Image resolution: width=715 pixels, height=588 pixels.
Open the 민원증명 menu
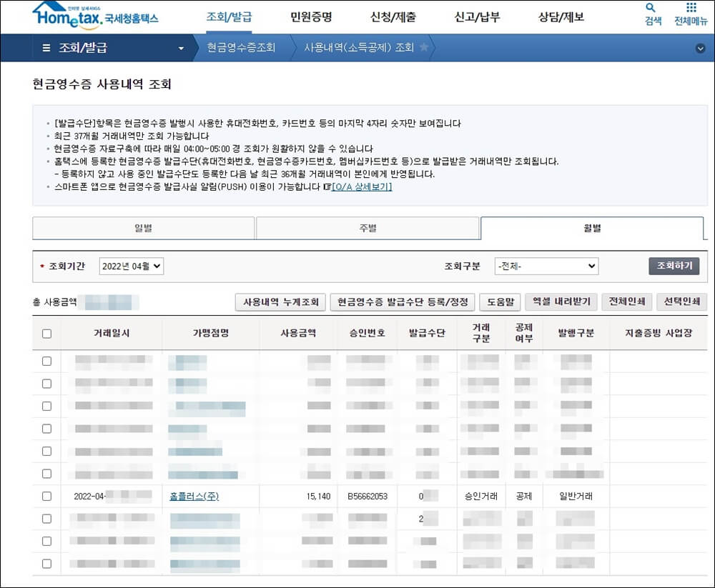309,16
